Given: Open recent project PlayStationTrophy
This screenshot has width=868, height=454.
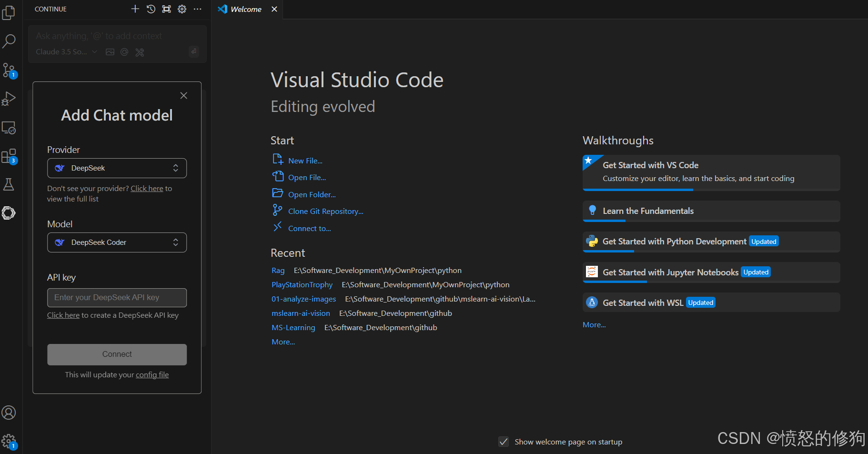Looking at the screenshot, I should 302,285.
